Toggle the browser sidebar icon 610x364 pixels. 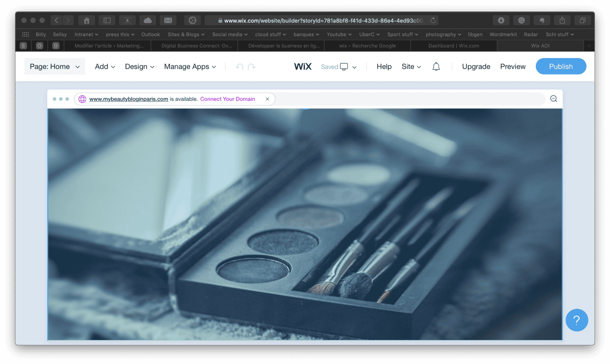click(107, 20)
